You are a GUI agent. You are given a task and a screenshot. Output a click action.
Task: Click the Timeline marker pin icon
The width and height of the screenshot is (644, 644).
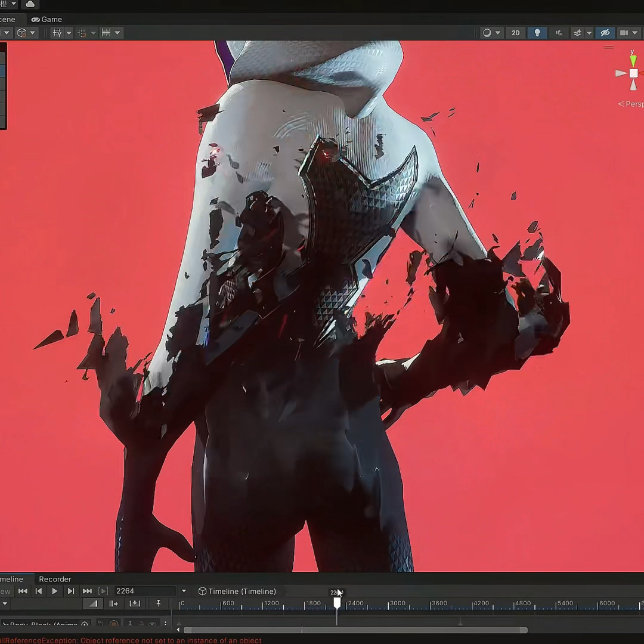pyautogui.click(x=158, y=603)
